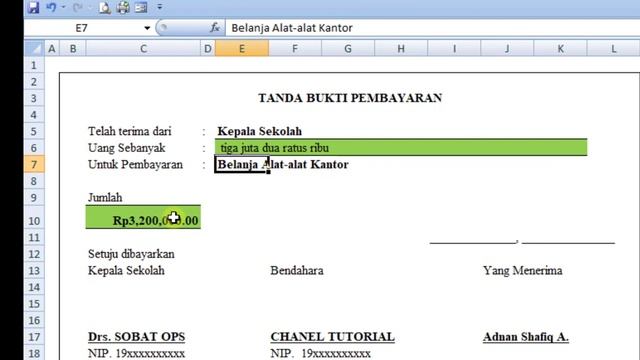Open the Undo history dropdown arrow
The height and width of the screenshot is (360, 640).
(64, 7)
